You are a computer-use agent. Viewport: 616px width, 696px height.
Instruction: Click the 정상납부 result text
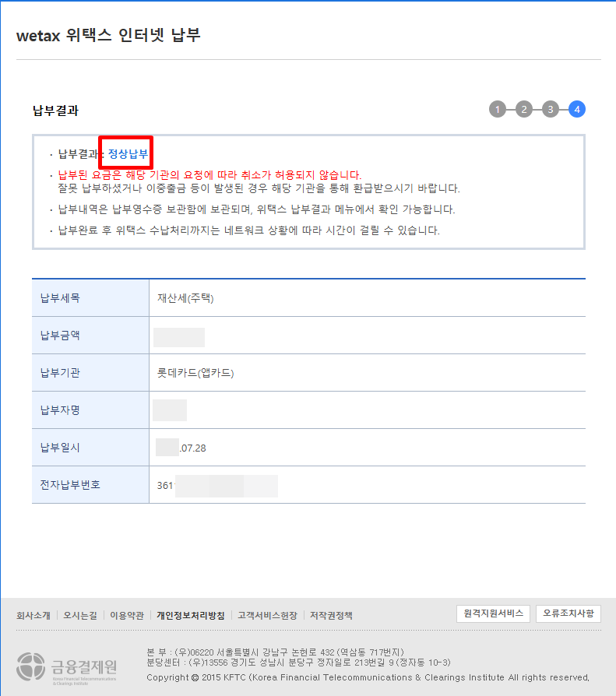tap(128, 154)
